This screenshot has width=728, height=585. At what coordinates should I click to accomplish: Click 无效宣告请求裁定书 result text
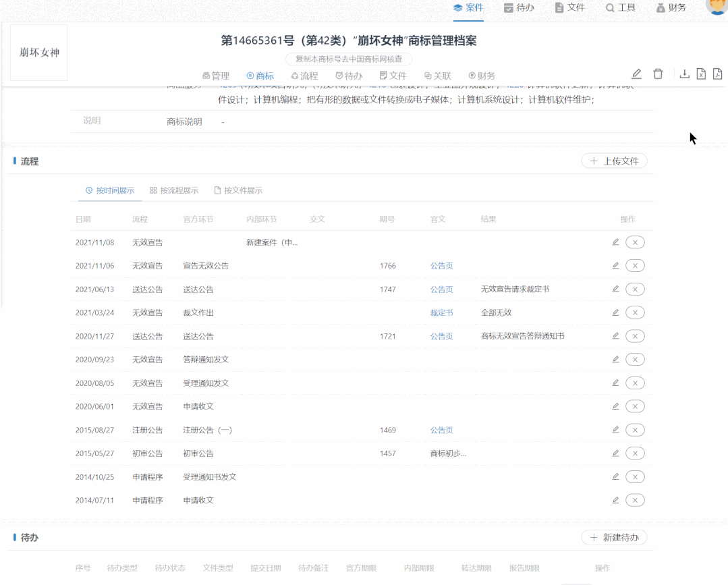[x=515, y=289]
